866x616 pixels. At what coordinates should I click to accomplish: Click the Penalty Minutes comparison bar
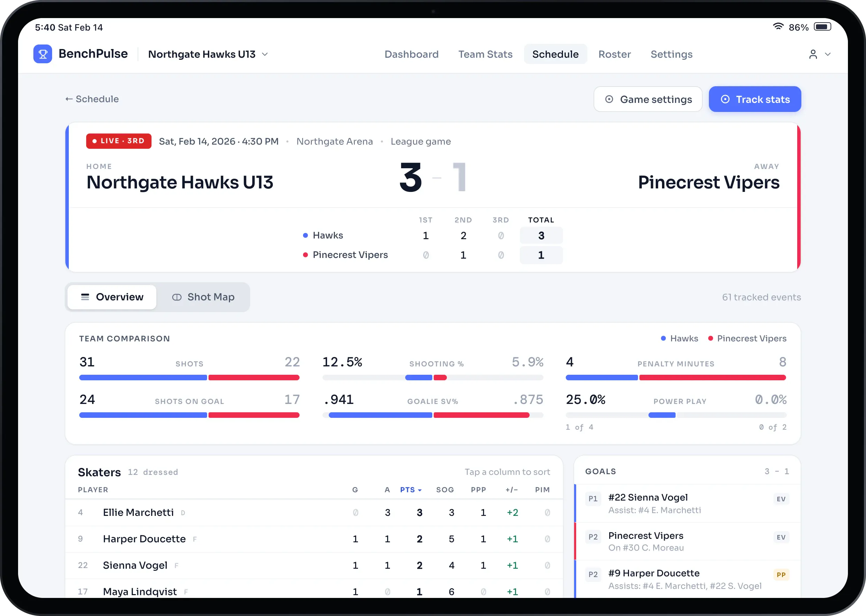click(676, 378)
